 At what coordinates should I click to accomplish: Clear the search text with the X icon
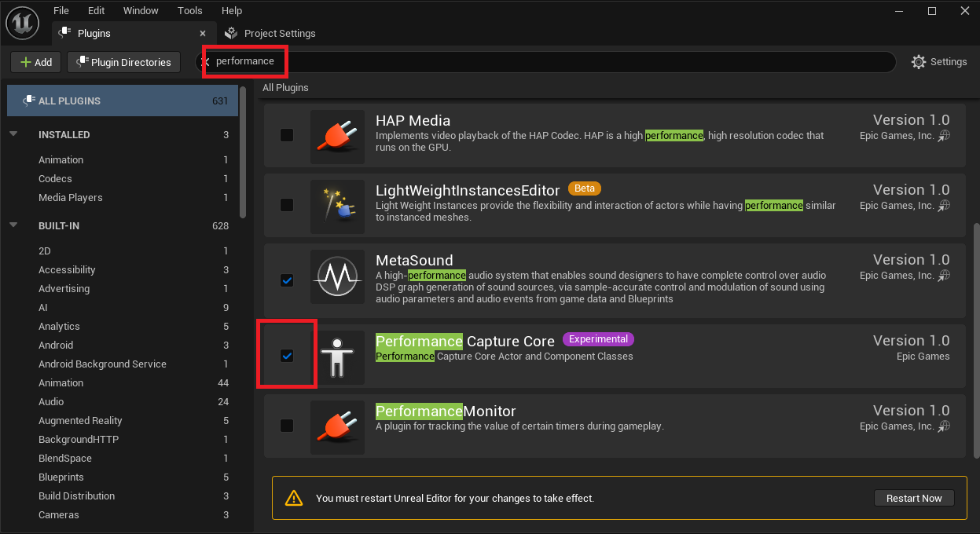point(206,61)
